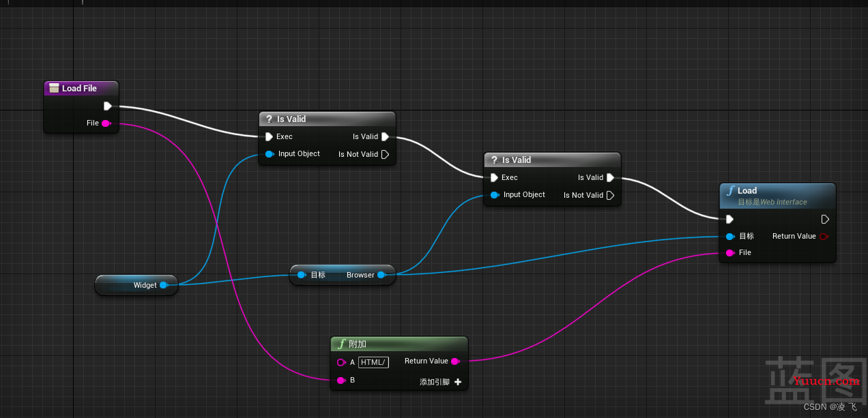Select the 附加 node title

[x=358, y=344]
